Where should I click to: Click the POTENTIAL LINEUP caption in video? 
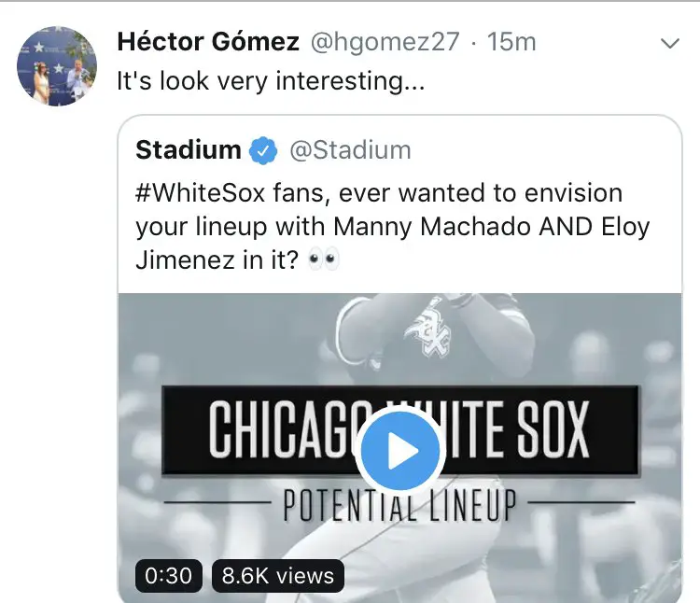pyautogui.click(x=399, y=506)
